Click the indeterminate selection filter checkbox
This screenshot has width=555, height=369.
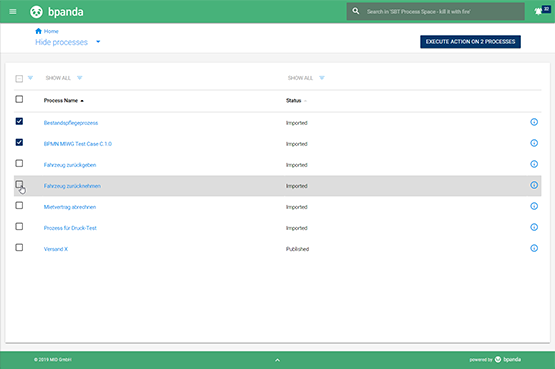(19, 79)
